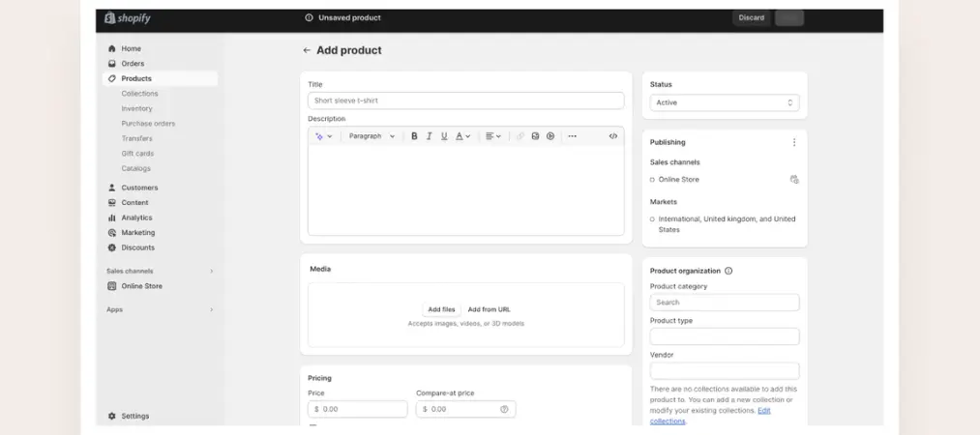
Task: Click the Settings gear icon
Action: 112,417
